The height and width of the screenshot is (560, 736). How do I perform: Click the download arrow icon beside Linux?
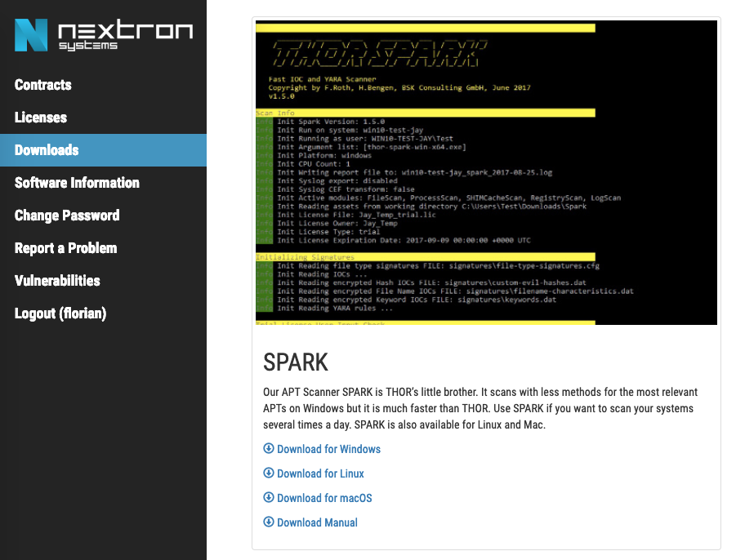click(x=269, y=473)
